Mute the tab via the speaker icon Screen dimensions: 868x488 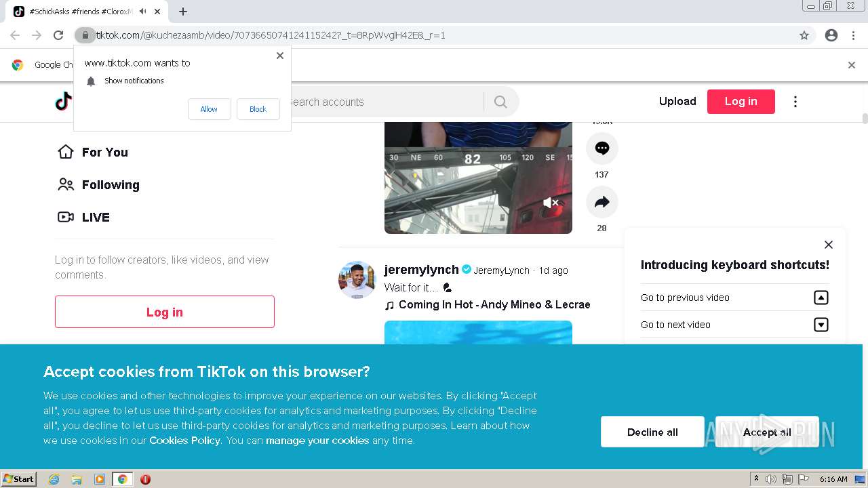142,12
